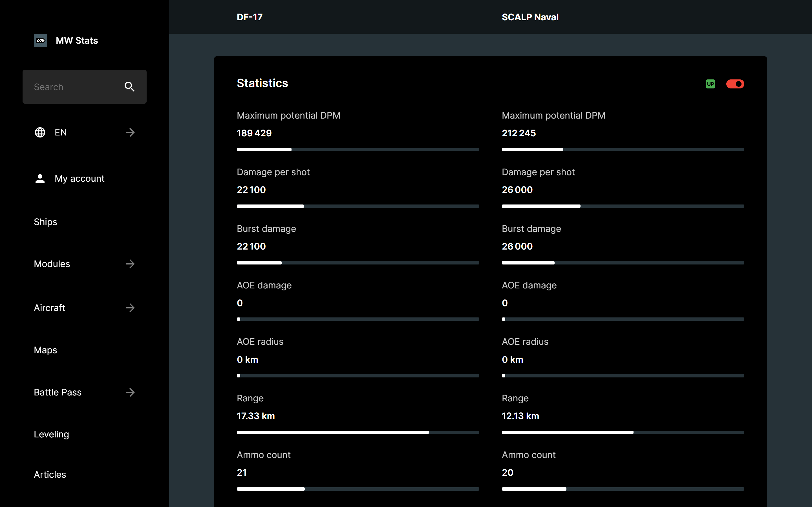Open the Articles link
Screen dimensions: 812x507
pyautogui.click(x=50, y=475)
